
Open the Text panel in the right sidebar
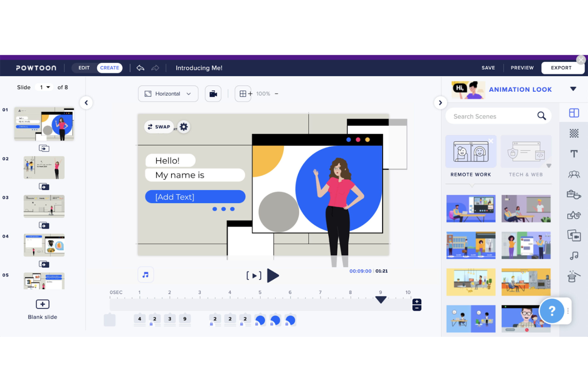pyautogui.click(x=574, y=154)
